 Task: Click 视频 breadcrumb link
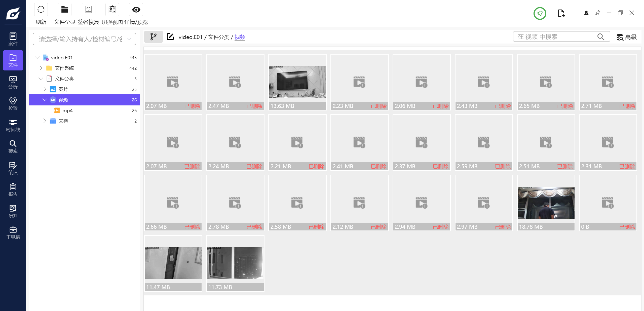(240, 37)
